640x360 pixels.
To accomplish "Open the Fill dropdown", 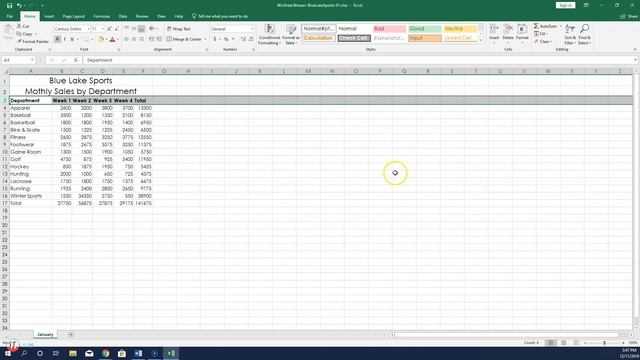I will click(x=542, y=34).
